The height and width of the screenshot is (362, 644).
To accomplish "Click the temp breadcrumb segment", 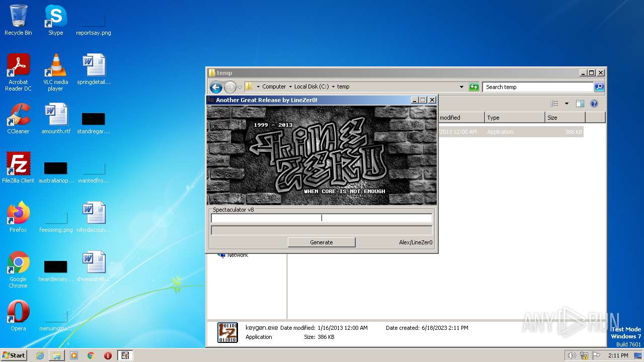I will coord(343,87).
